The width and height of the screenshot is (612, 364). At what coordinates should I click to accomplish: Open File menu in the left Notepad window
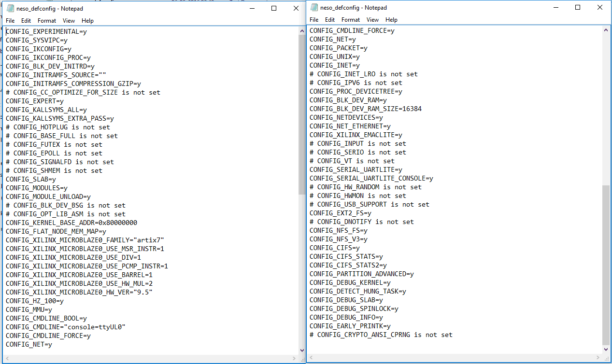click(10, 21)
